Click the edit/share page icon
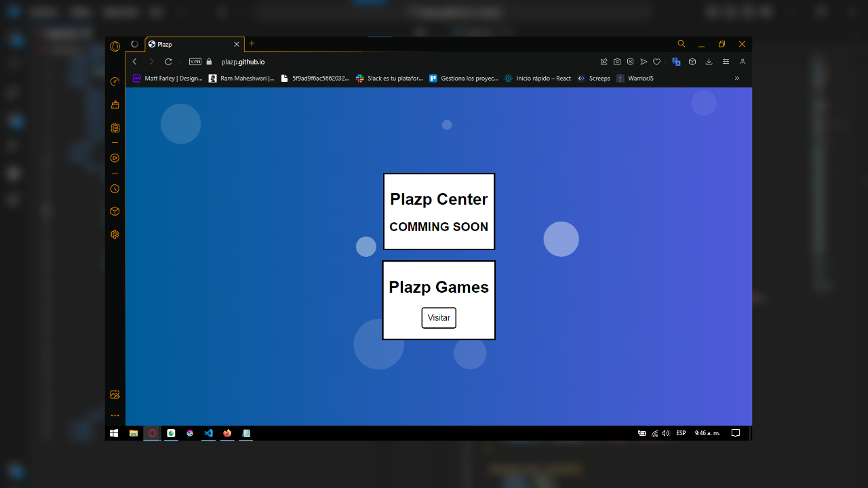 604,62
